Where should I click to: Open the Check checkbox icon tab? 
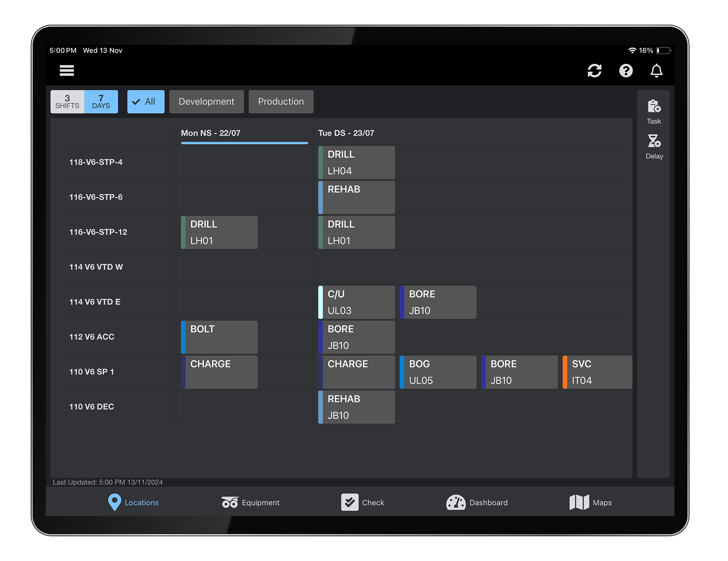[362, 502]
